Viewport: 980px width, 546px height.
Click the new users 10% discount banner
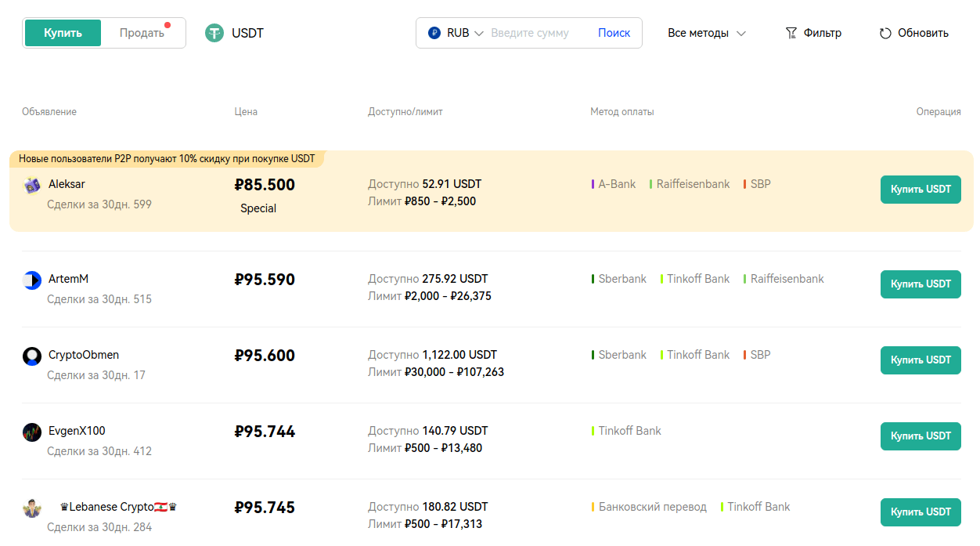coord(167,159)
